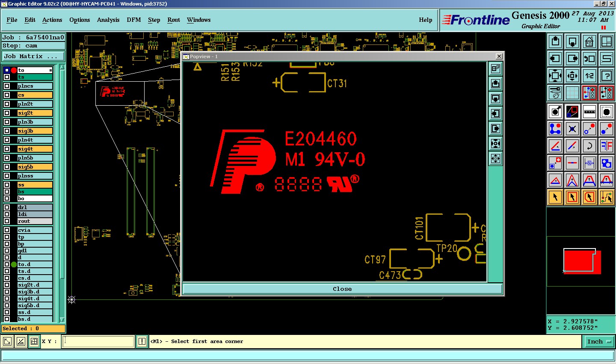The image size is (616, 364).
Task: Select the ldi layer name
Action: (x=35, y=214)
